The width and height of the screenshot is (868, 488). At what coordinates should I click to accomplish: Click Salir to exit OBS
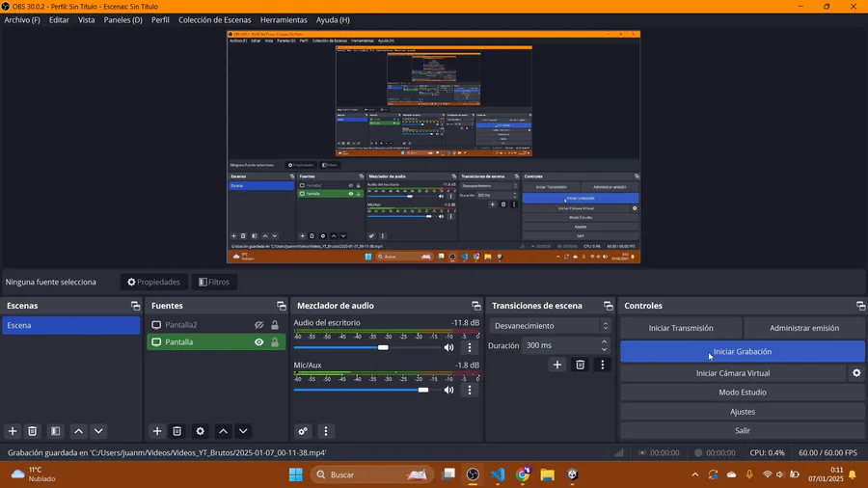(743, 430)
